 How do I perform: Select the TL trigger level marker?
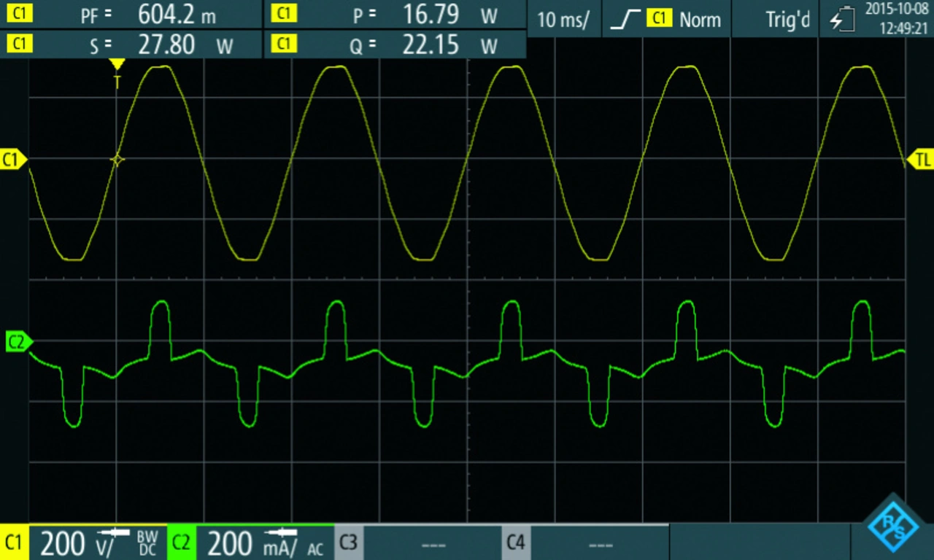pos(919,160)
